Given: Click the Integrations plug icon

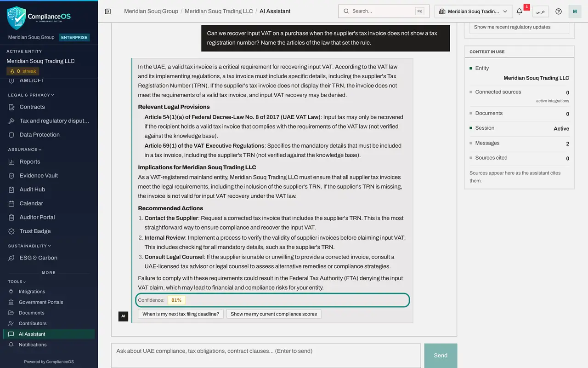Looking at the screenshot, I should pos(11,292).
